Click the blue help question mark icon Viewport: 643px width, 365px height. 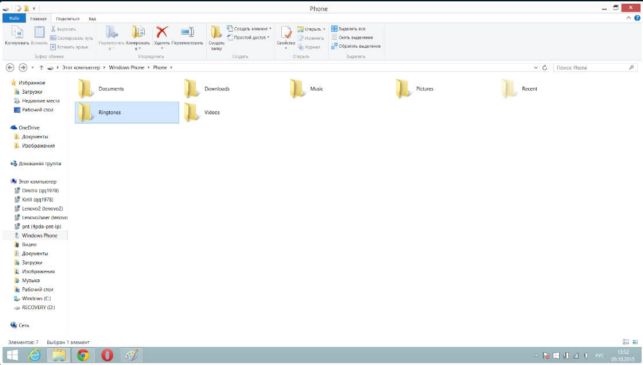coord(637,18)
